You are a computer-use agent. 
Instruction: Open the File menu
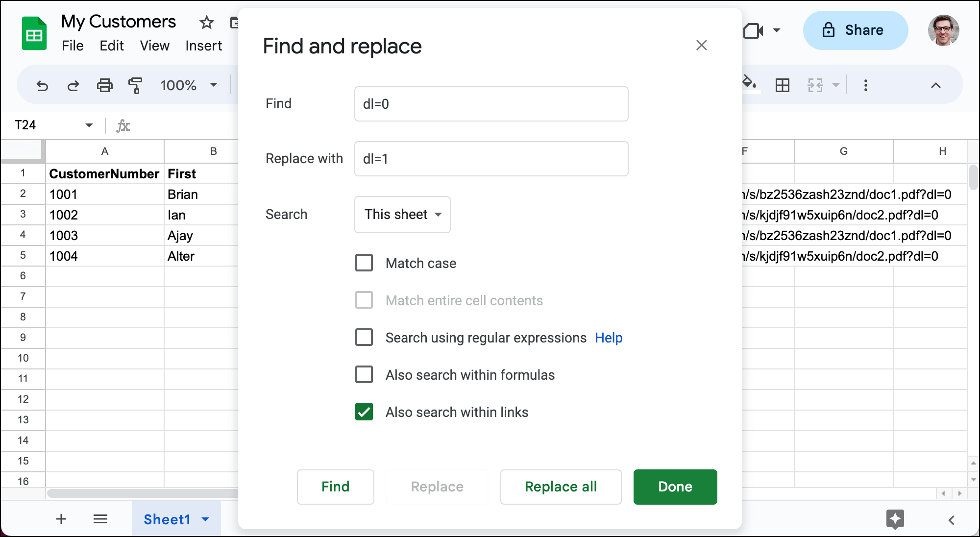(x=73, y=46)
